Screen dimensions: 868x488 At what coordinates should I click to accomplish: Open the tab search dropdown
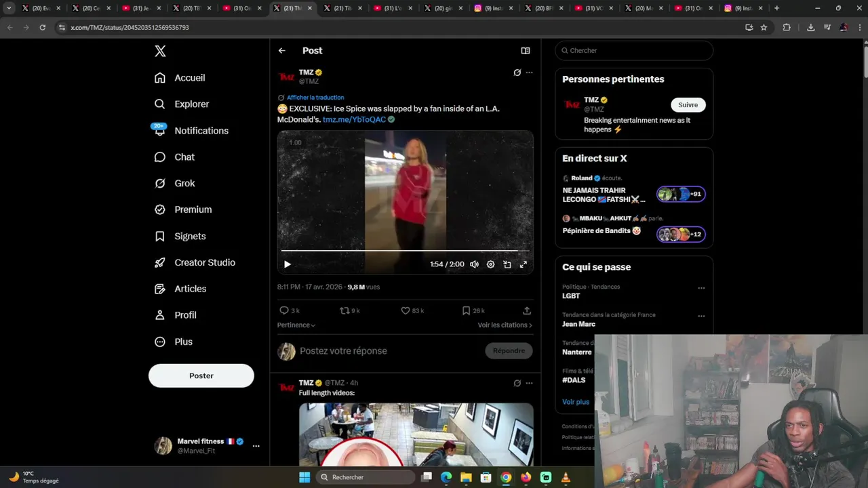(9, 8)
